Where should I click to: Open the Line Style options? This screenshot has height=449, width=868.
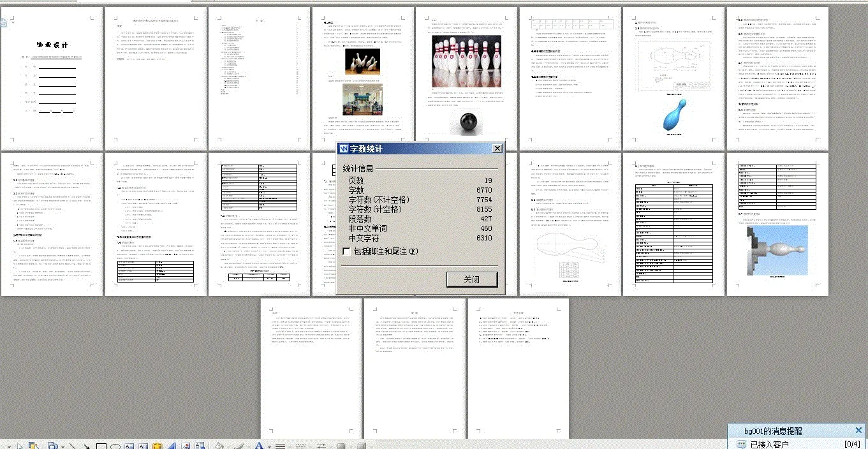pos(280,446)
